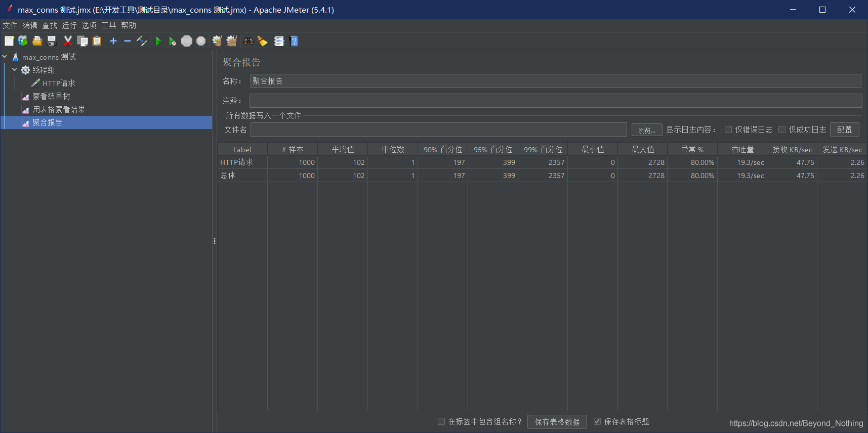The width and height of the screenshot is (868, 433).
Task: Open the 帮助 menu
Action: click(129, 25)
